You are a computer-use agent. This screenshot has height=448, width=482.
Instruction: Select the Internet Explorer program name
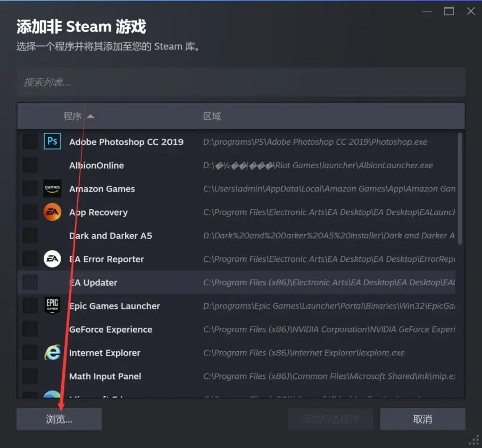pos(104,353)
